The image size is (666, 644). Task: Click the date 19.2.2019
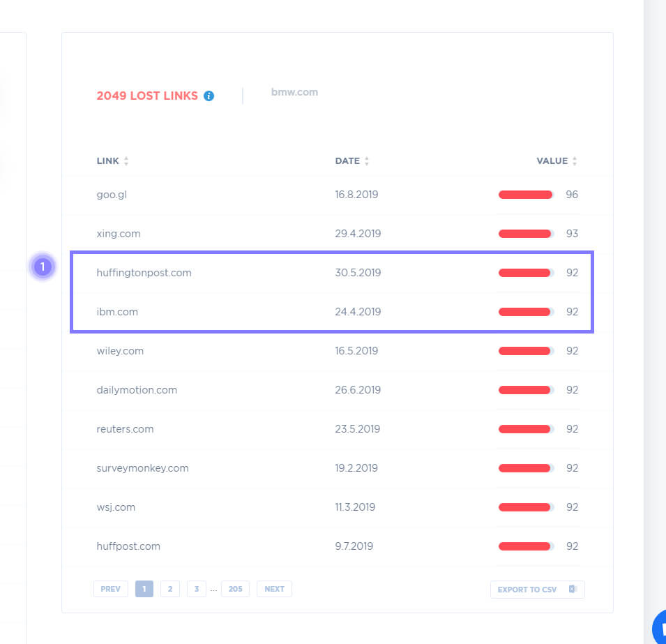(x=356, y=468)
